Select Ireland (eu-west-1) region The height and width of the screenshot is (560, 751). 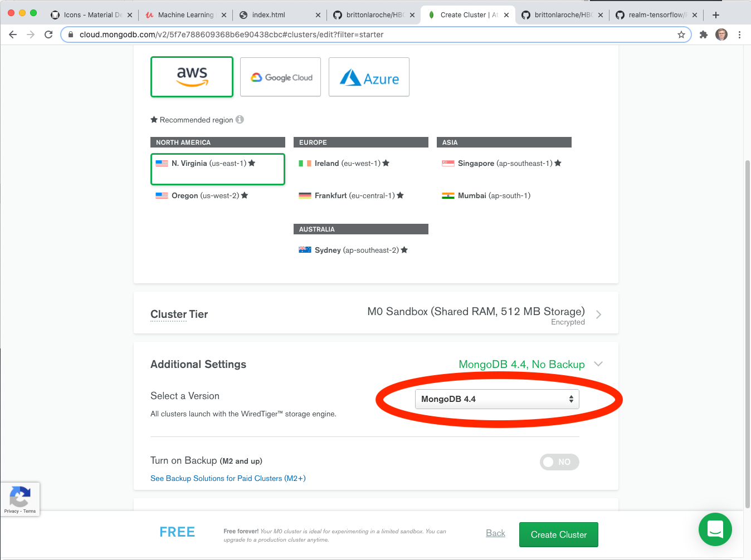pos(344,163)
